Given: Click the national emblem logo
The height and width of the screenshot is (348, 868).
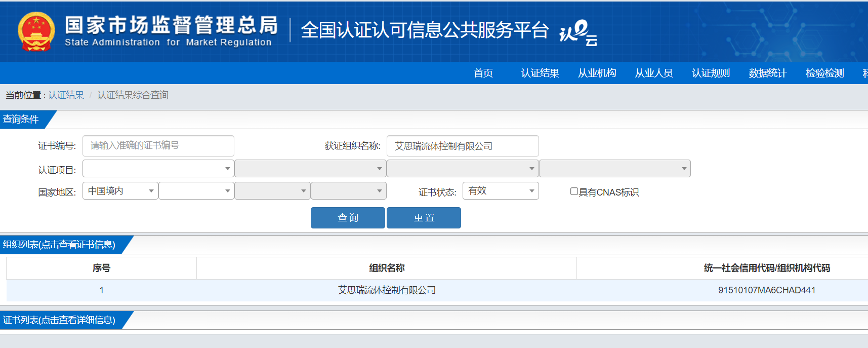Looking at the screenshot, I should coord(36,31).
